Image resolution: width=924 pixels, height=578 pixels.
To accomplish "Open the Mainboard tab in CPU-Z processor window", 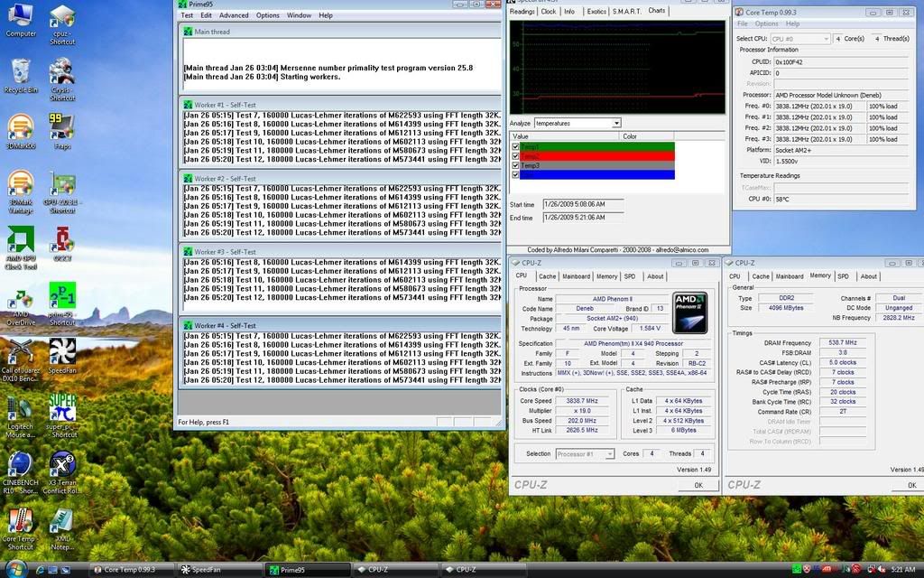I will (x=577, y=276).
